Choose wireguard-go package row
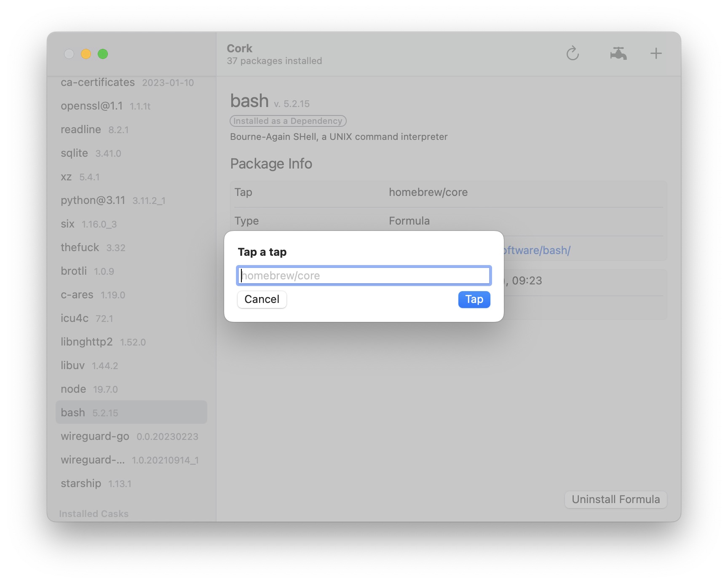This screenshot has height=584, width=728. [131, 436]
